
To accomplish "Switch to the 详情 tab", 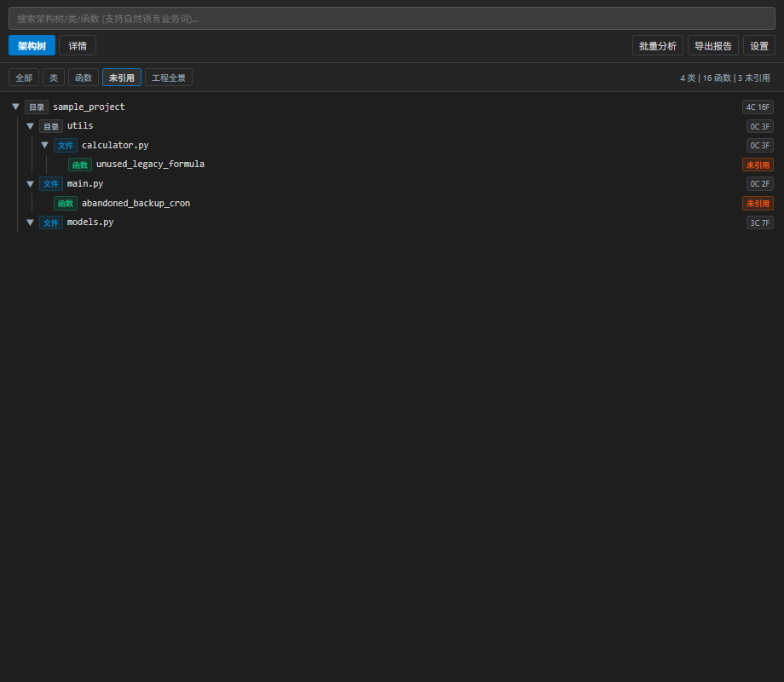I will click(78, 45).
